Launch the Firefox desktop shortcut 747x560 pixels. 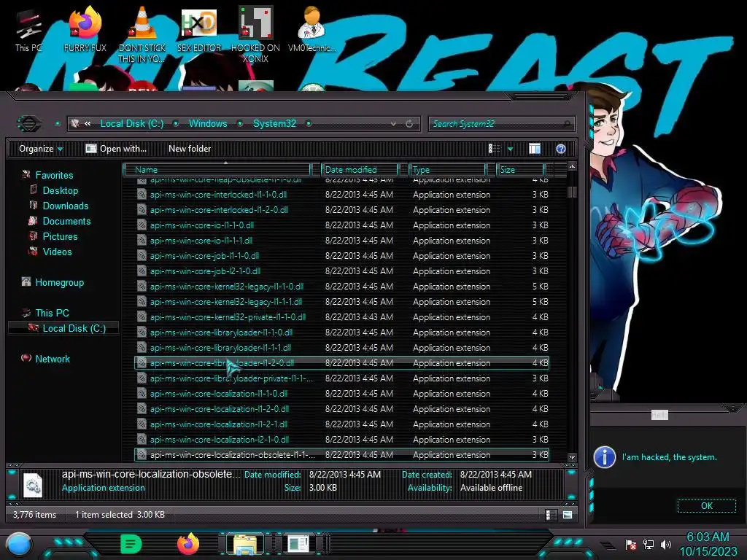tap(85, 30)
